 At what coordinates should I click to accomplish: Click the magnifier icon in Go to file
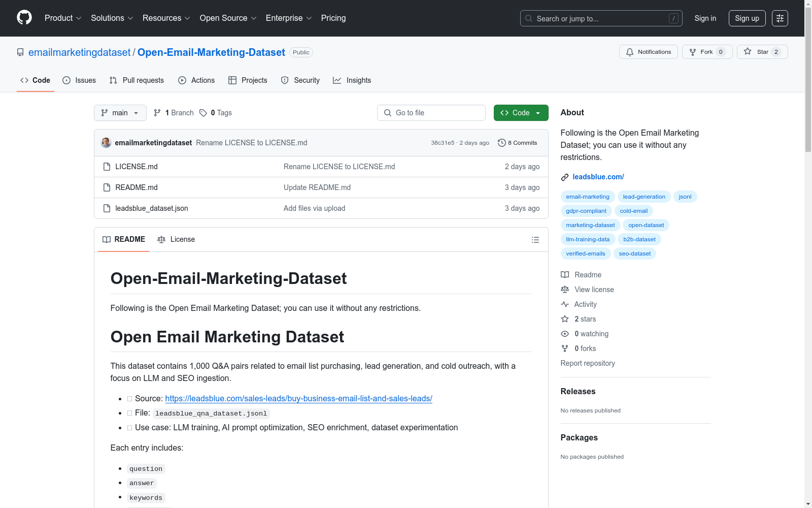click(x=388, y=113)
